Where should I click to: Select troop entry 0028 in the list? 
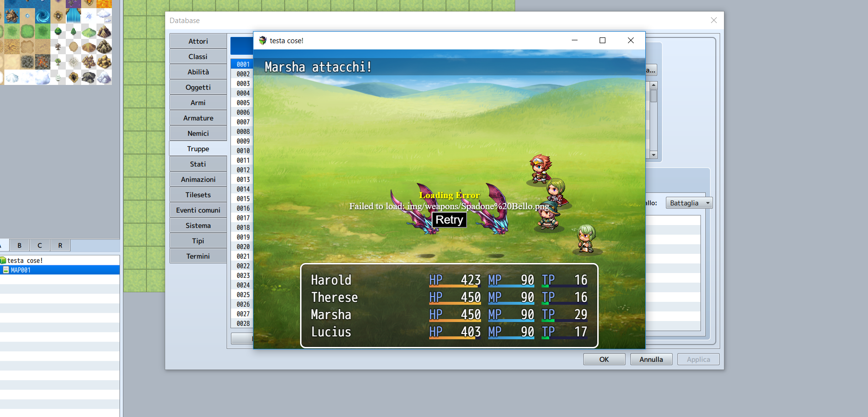[x=242, y=323]
